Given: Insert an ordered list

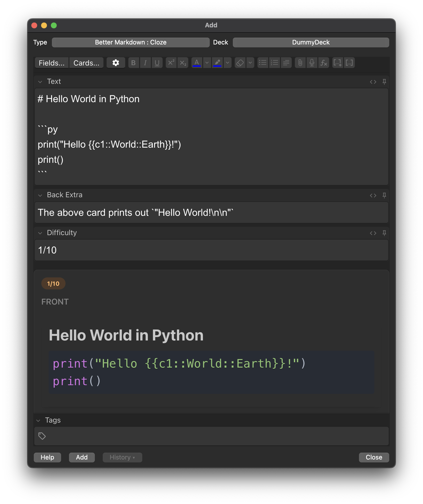Looking at the screenshot, I should coord(275,63).
